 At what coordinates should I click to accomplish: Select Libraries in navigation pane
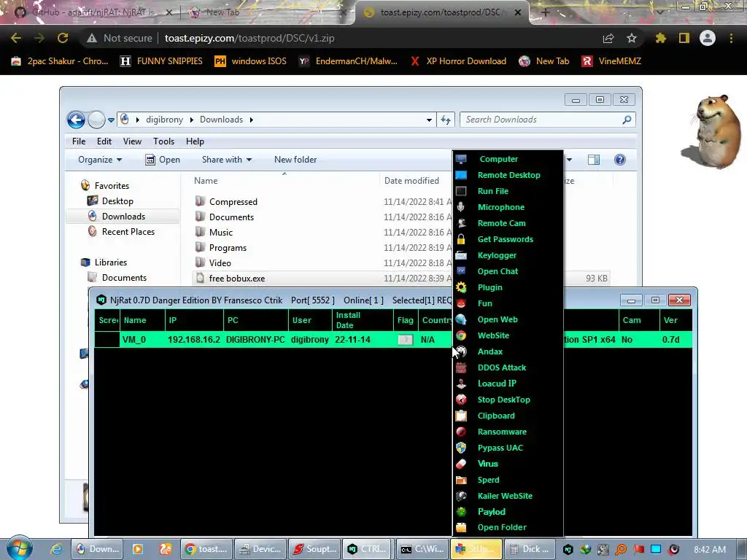click(111, 262)
